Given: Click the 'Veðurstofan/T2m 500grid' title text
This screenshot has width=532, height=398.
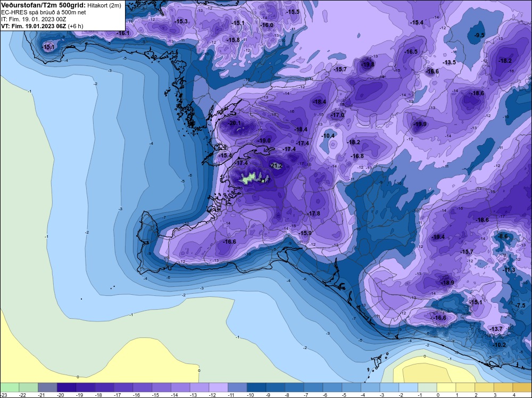Looking at the screenshot, I should pos(44,5).
